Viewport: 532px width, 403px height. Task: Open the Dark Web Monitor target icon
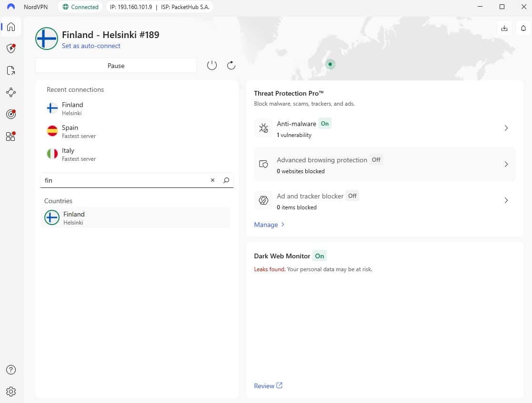point(10,114)
